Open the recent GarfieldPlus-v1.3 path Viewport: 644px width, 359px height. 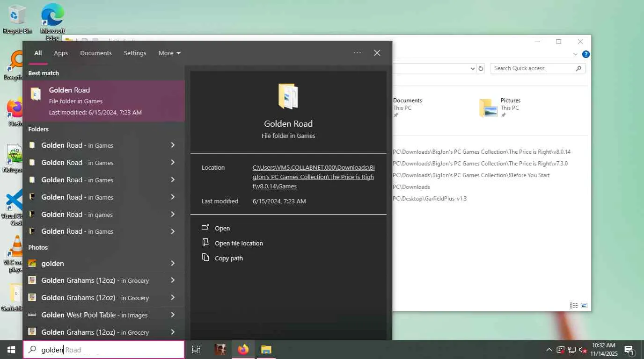pos(430,199)
